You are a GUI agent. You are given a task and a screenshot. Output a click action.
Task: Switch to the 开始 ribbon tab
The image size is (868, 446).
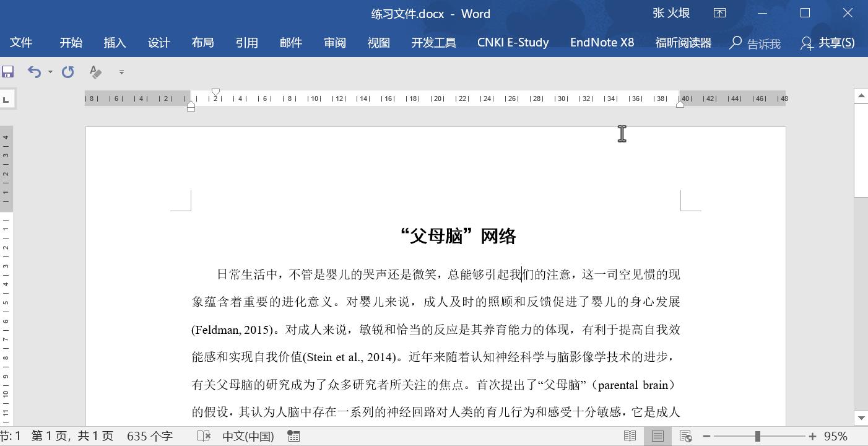pyautogui.click(x=71, y=43)
